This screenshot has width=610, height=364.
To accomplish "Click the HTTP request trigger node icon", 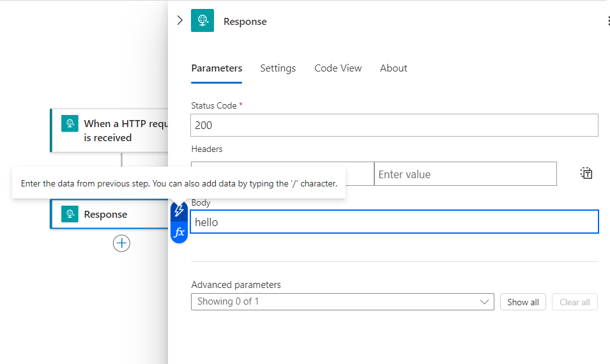I will [x=70, y=123].
